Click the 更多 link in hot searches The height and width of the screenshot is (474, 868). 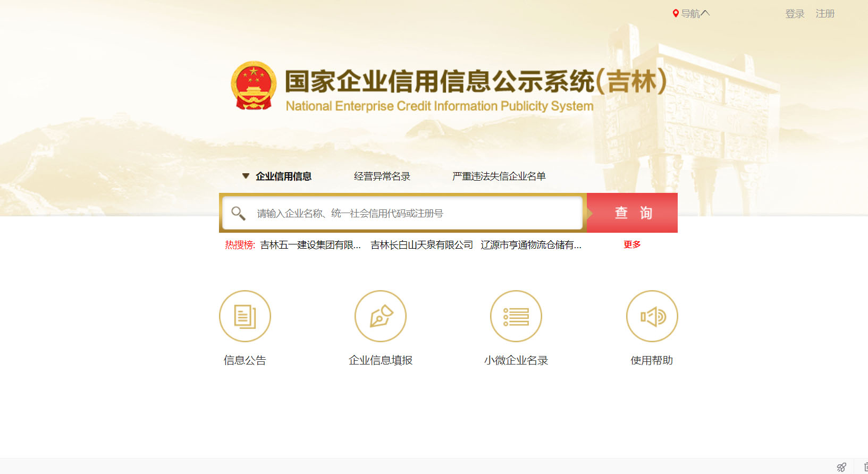pyautogui.click(x=632, y=244)
